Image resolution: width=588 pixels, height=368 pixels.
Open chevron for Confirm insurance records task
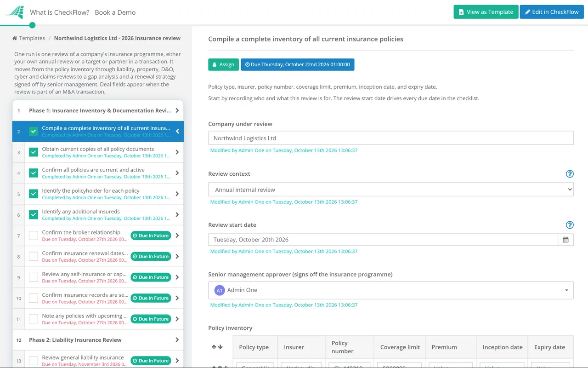177,298
